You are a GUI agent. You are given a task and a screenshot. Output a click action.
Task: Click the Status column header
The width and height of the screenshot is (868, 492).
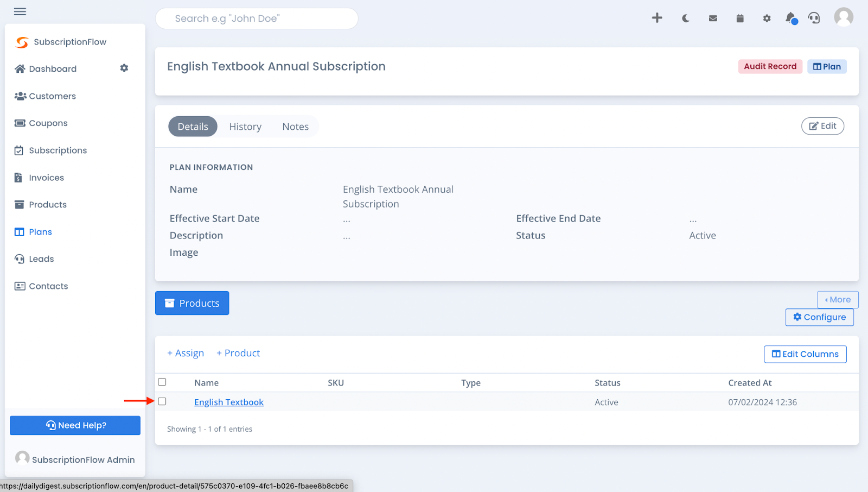(x=608, y=383)
